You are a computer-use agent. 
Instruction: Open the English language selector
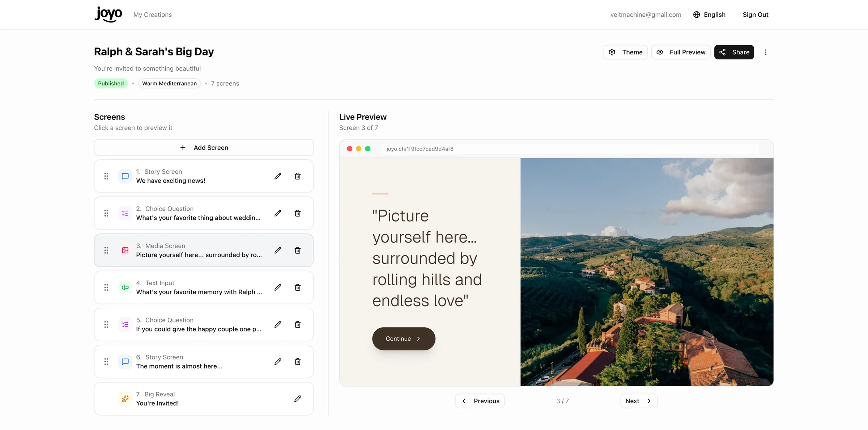[x=709, y=14]
